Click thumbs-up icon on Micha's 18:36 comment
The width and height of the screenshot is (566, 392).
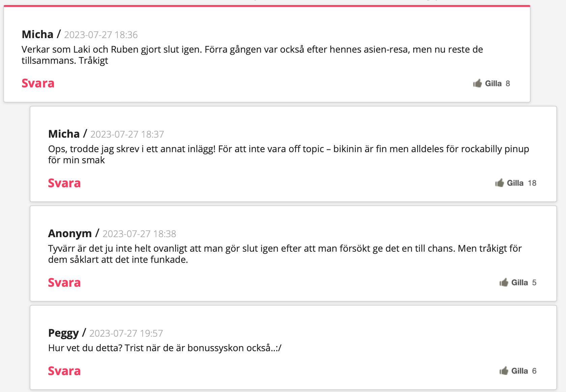click(477, 83)
